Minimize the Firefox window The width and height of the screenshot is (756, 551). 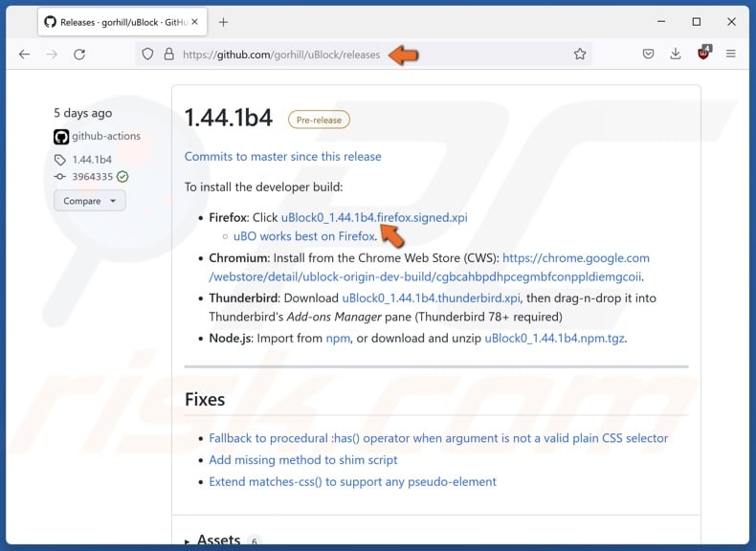[x=661, y=22]
